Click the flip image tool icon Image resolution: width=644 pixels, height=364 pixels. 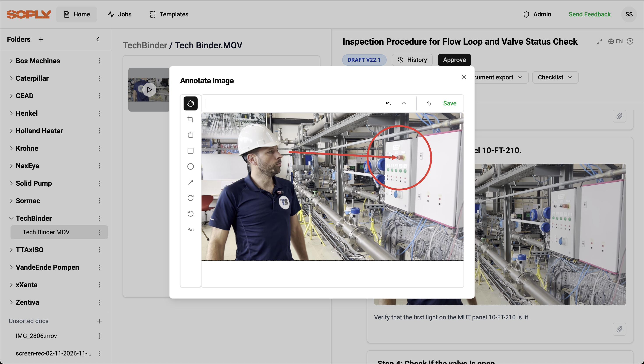(191, 135)
